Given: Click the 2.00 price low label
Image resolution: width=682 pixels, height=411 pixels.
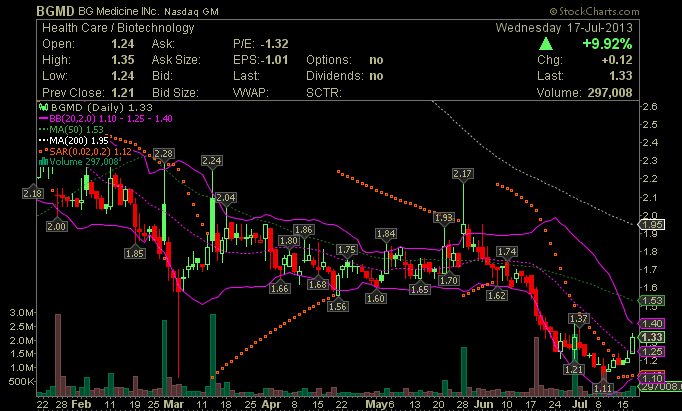Looking at the screenshot, I should (x=57, y=226).
